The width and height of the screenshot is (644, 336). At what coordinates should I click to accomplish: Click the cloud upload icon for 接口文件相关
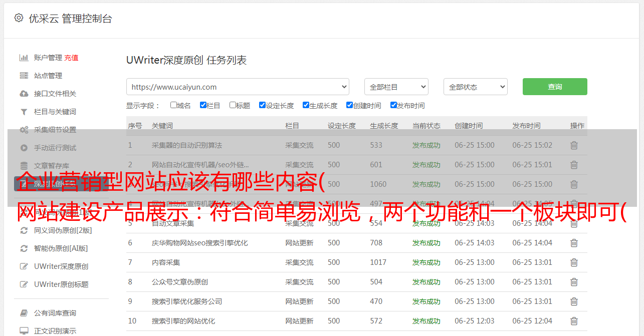click(x=24, y=94)
